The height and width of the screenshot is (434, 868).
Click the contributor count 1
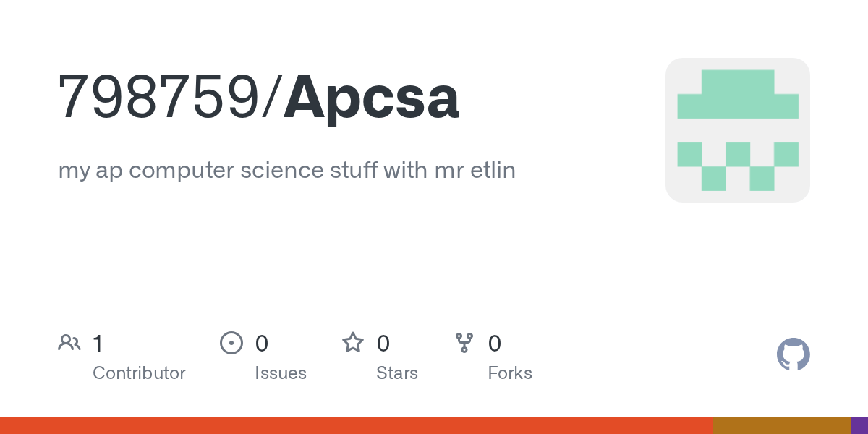coord(98,343)
